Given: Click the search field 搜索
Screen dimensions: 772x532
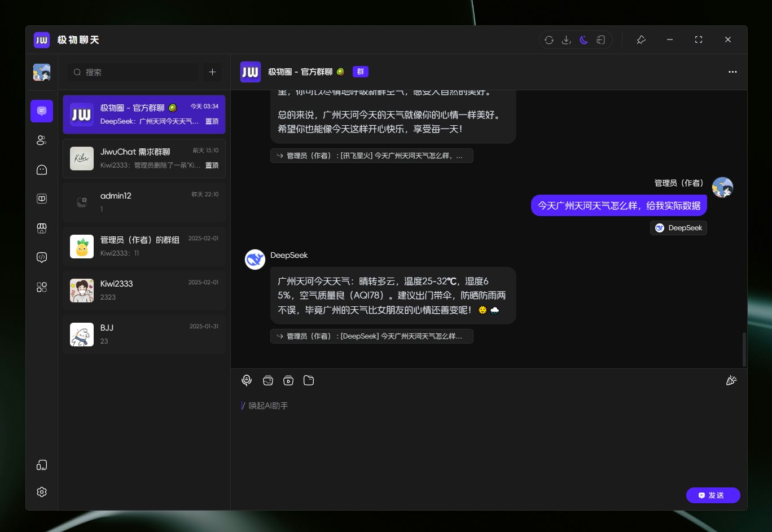Looking at the screenshot, I should click(x=133, y=72).
